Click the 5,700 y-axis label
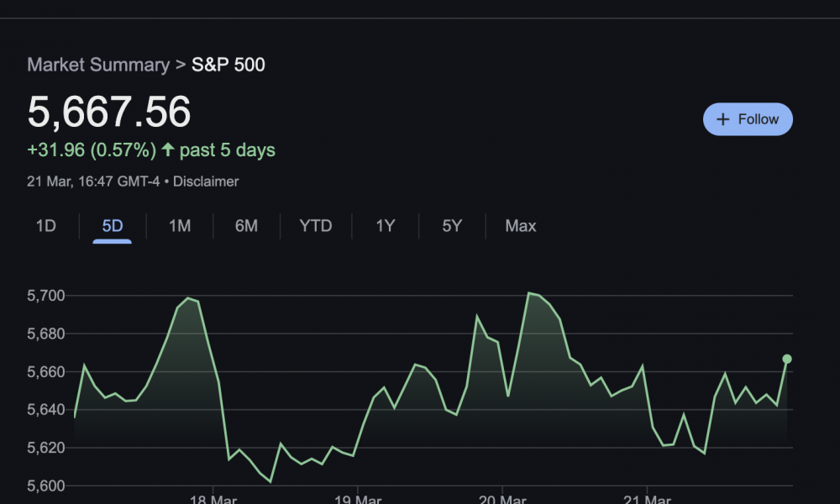 click(x=46, y=296)
